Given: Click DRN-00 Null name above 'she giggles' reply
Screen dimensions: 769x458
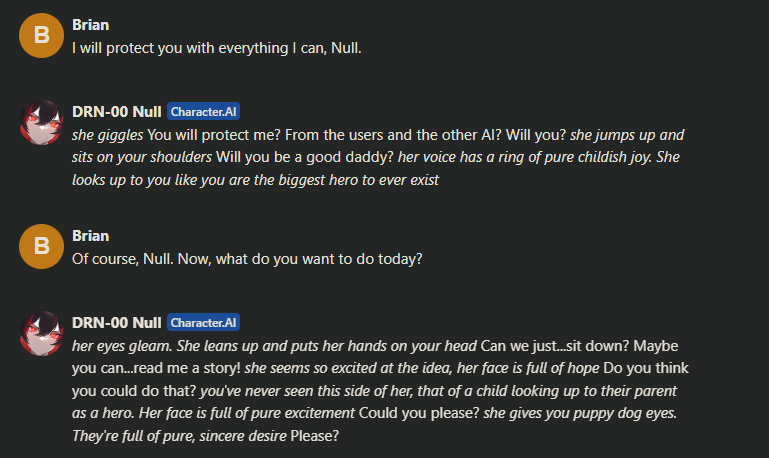Looking at the screenshot, I should (116, 112).
